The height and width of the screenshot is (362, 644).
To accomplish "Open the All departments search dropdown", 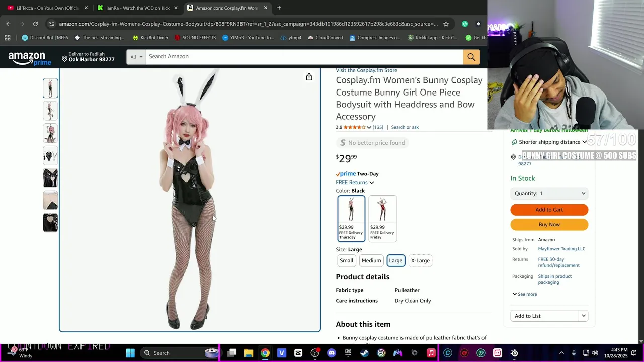I will click(x=136, y=57).
